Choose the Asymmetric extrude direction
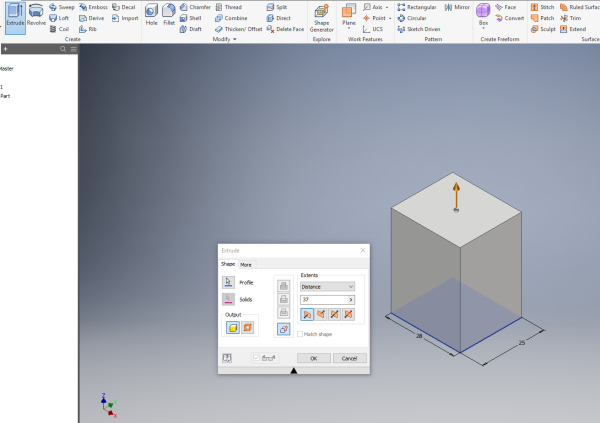 pyautogui.click(x=348, y=315)
